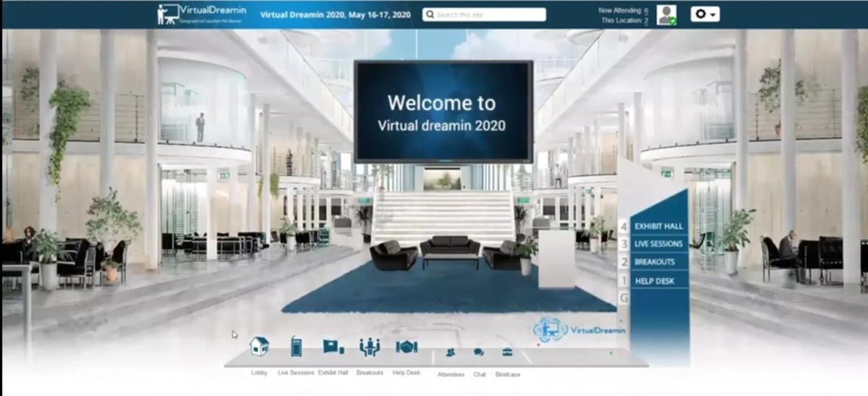Image resolution: width=868 pixels, height=396 pixels.
Task: Click the Live Sessions label in the navigation bar
Action: point(297,373)
